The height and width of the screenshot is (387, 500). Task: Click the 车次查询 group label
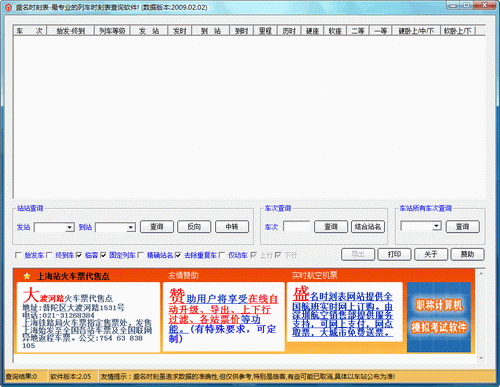pos(278,208)
